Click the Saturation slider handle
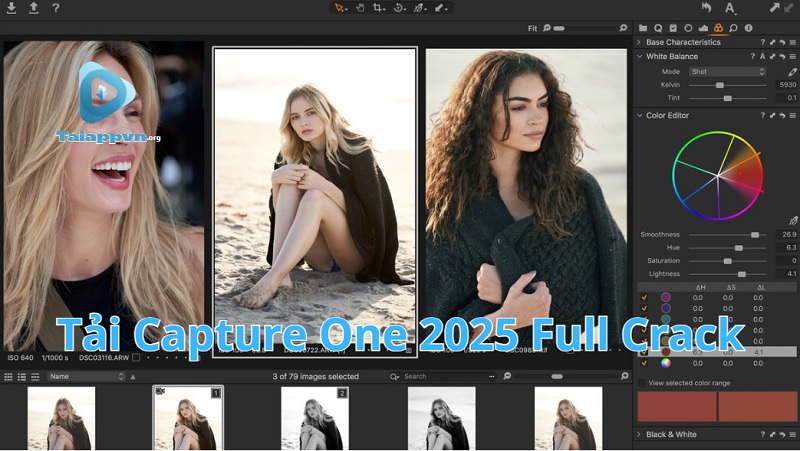The image size is (800, 451). click(728, 261)
